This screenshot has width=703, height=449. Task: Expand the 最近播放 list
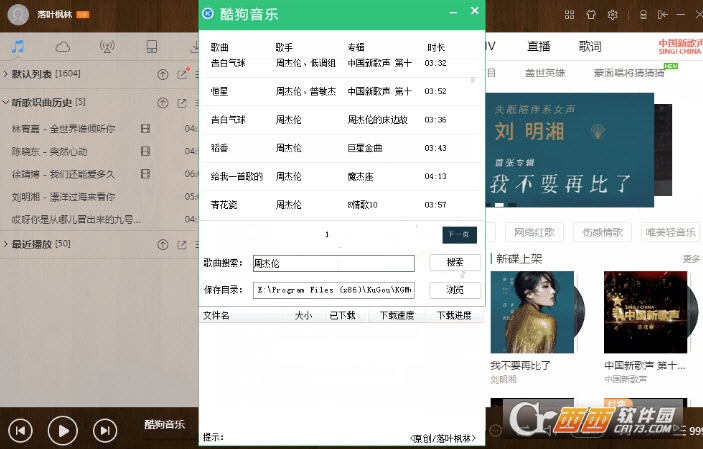point(5,244)
